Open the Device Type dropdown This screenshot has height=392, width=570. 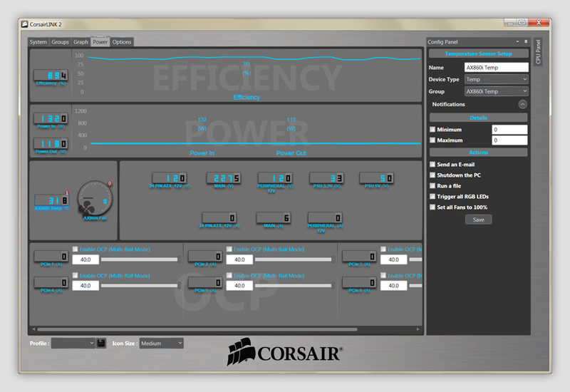click(x=496, y=79)
